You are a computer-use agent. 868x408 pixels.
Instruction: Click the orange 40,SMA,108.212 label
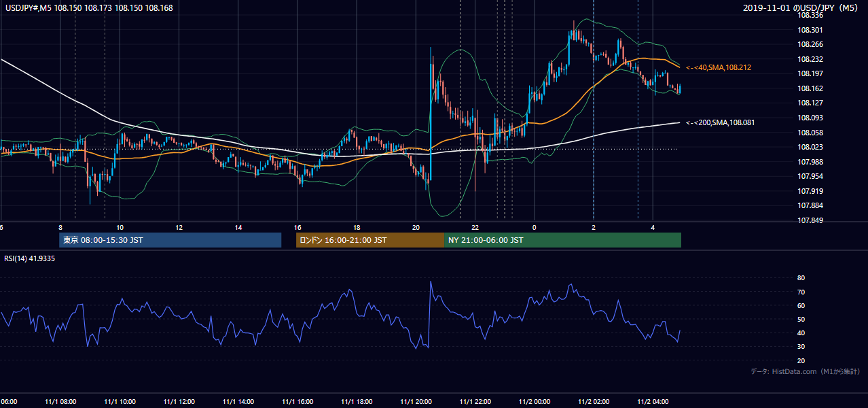[719, 67]
